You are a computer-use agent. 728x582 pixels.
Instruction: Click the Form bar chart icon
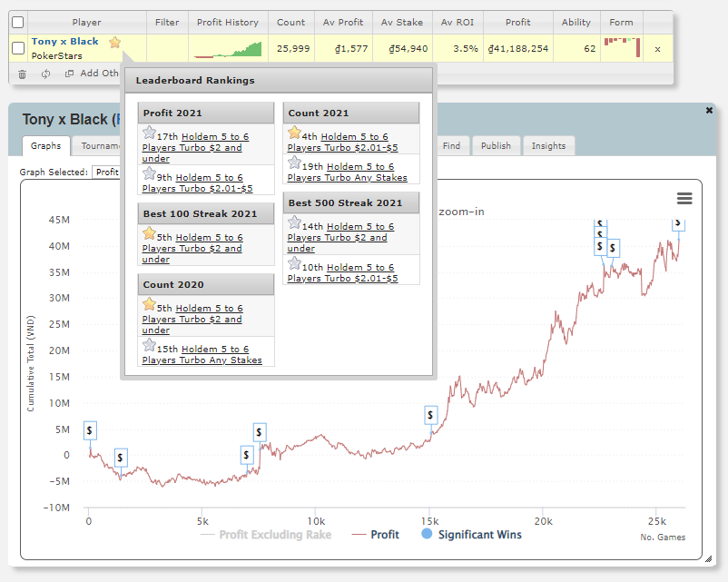click(623, 45)
